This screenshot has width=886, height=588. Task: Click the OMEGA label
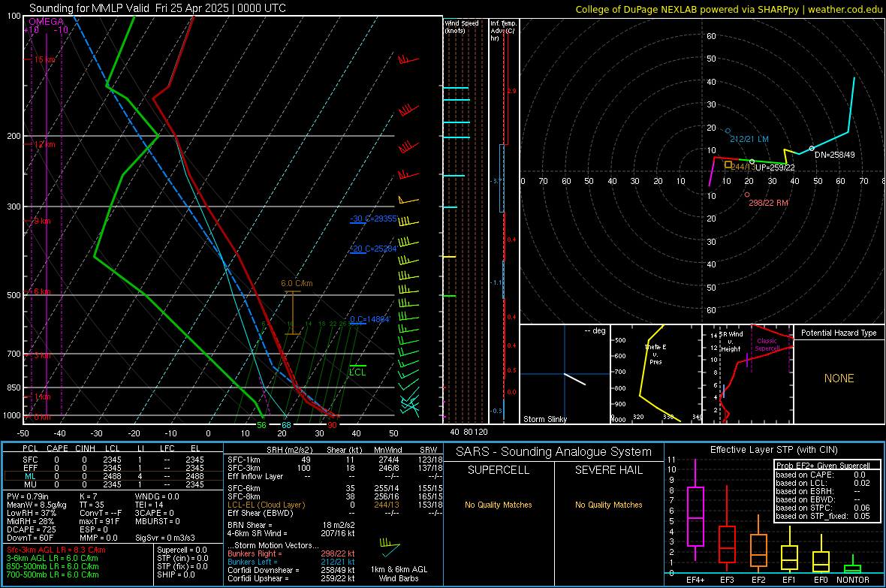coord(47,22)
